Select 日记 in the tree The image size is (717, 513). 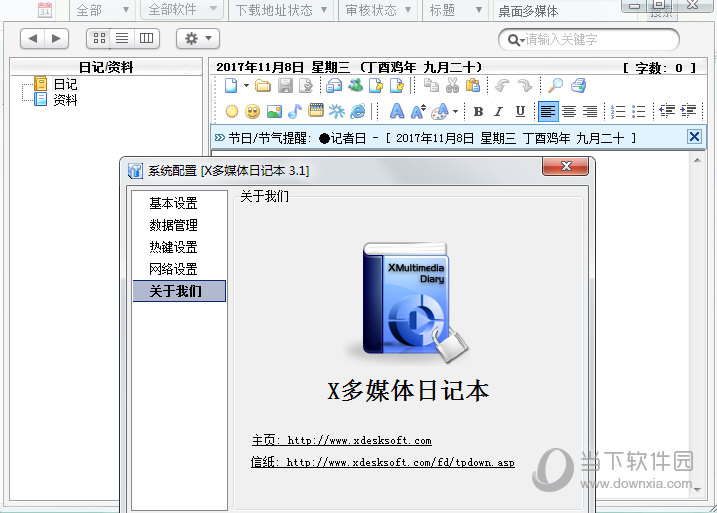pyautogui.click(x=65, y=84)
